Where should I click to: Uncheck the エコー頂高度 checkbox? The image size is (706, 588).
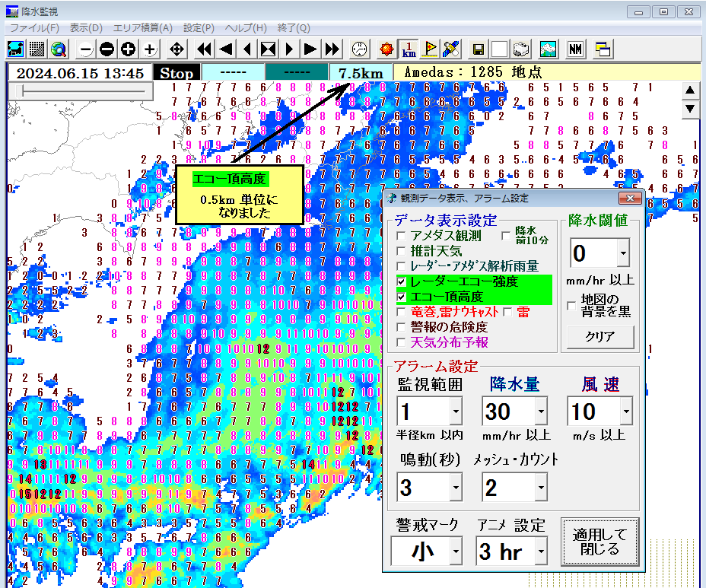click(x=401, y=297)
